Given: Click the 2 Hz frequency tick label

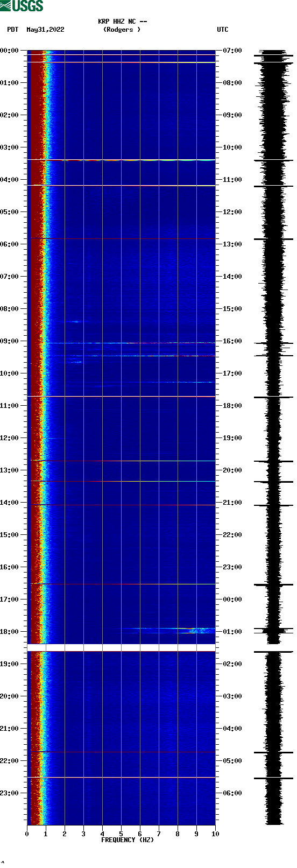Looking at the screenshot, I should pos(65,834).
